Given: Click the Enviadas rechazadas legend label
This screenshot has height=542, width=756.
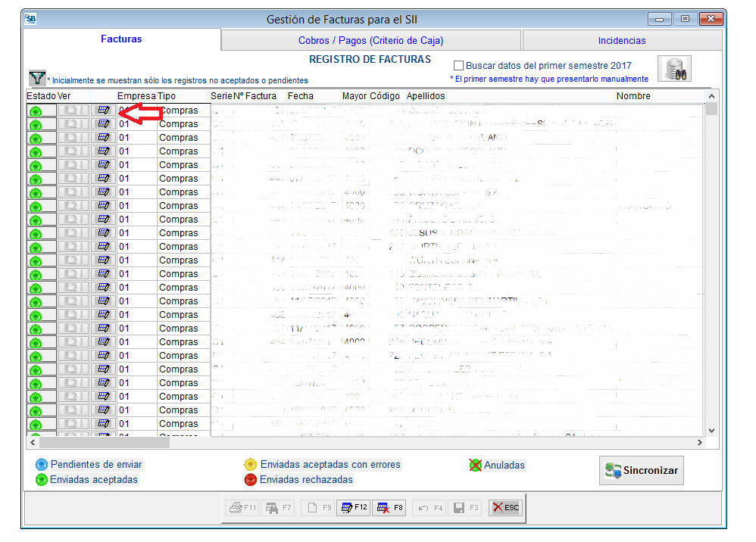Looking at the screenshot, I should [x=306, y=479].
